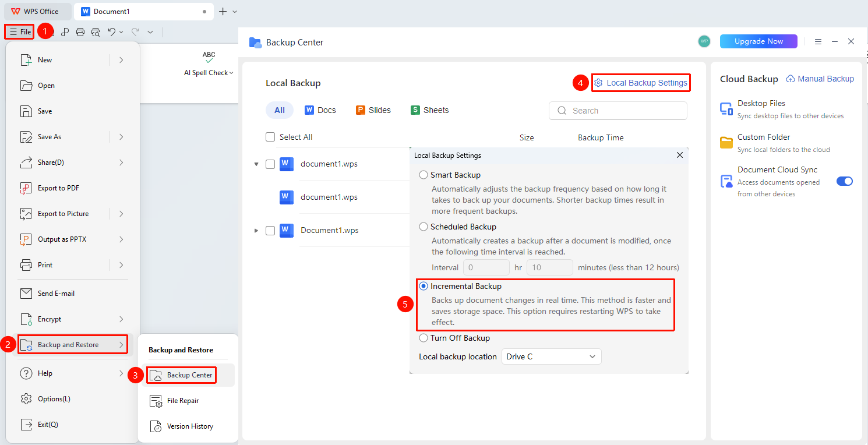Open Print Preview from the quick toolbar
868x445 pixels.
(96, 32)
